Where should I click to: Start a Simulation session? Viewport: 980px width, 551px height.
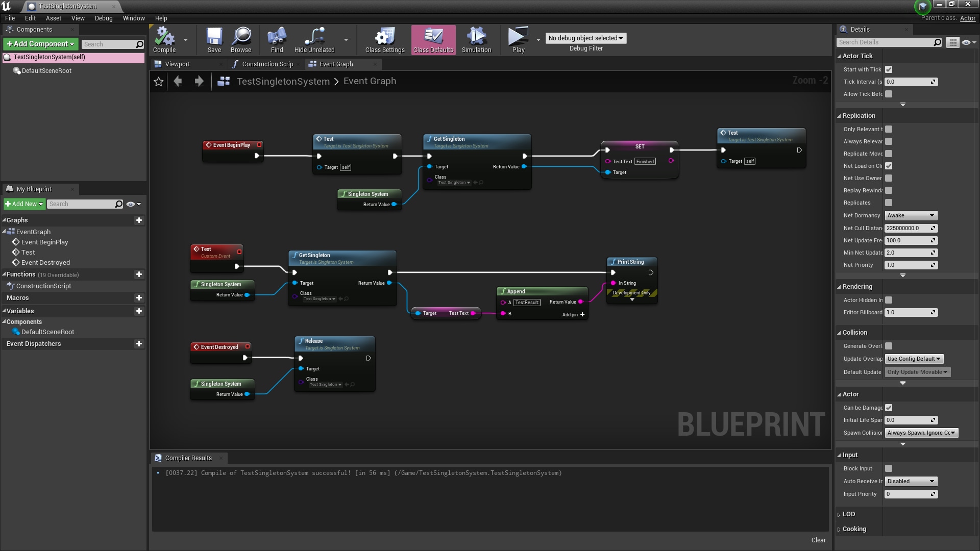[475, 40]
